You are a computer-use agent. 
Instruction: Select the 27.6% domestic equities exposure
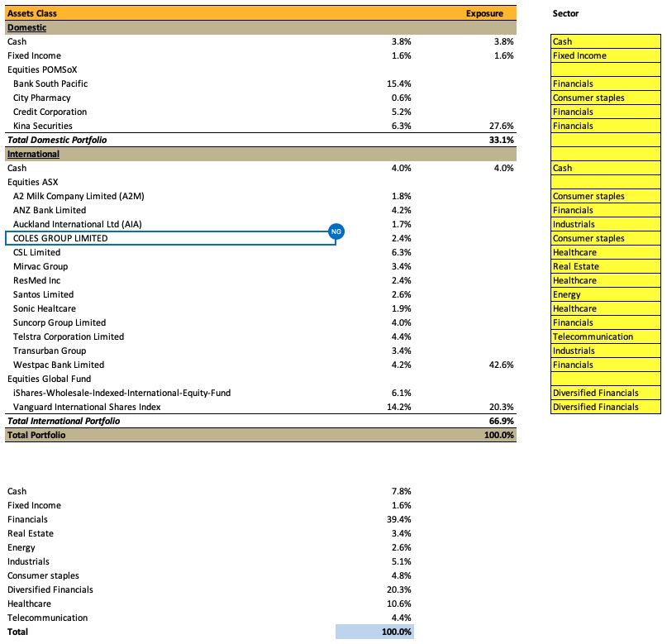pos(501,126)
